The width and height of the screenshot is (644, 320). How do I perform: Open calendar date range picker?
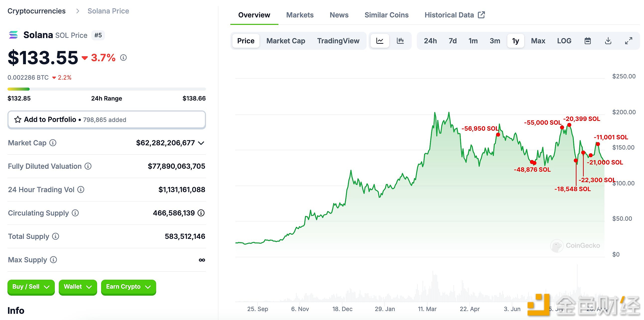click(588, 41)
